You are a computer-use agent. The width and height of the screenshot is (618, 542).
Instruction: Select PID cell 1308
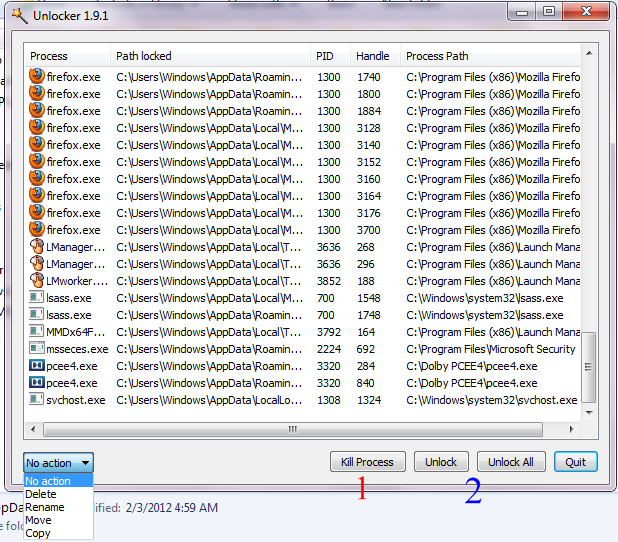point(329,400)
